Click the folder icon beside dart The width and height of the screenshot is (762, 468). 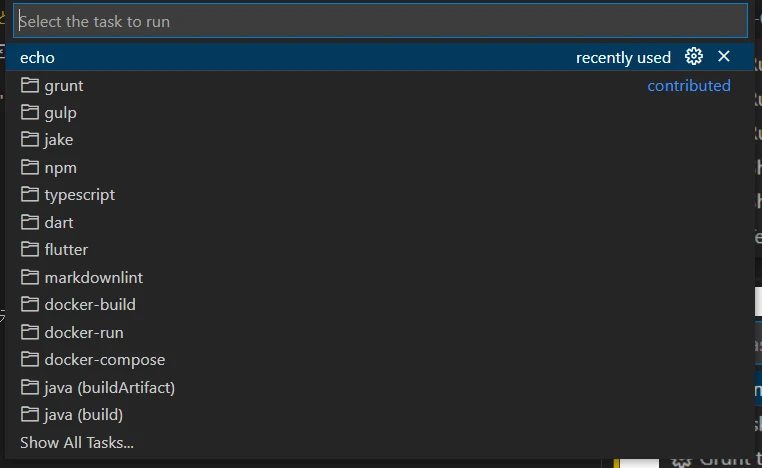[30, 222]
